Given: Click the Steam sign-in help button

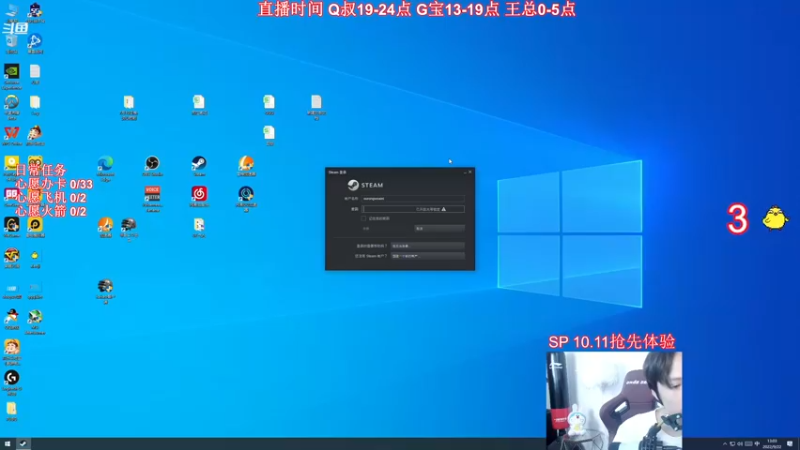Looking at the screenshot, I should [x=428, y=246].
